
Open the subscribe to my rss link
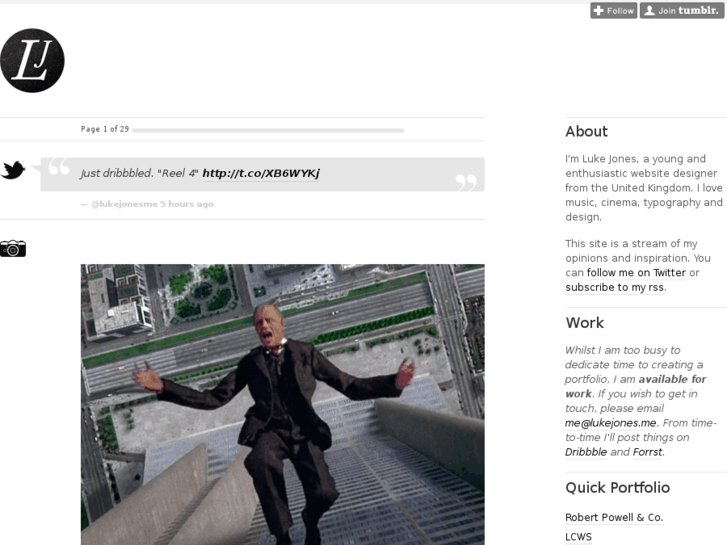(x=614, y=288)
